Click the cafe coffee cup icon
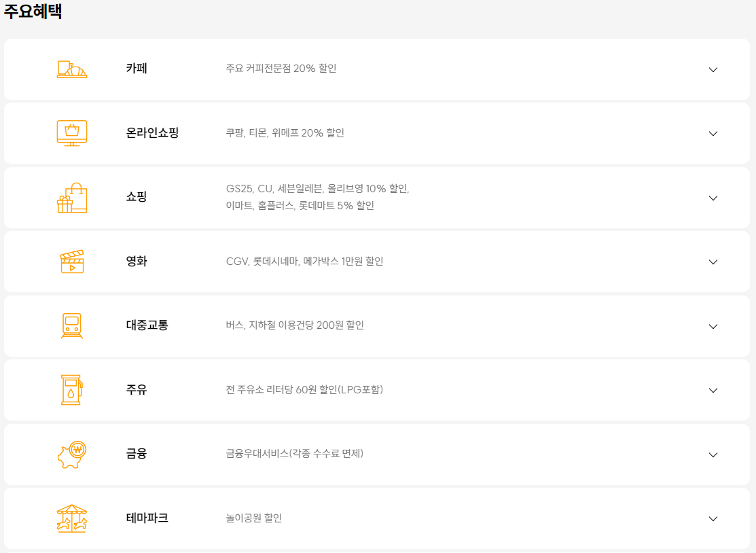 71,68
